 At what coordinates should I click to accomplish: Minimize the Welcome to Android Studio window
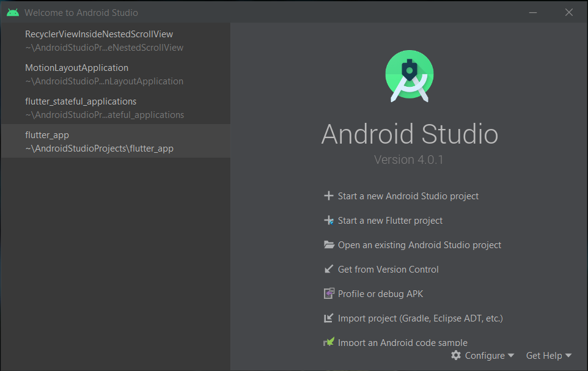coord(533,12)
